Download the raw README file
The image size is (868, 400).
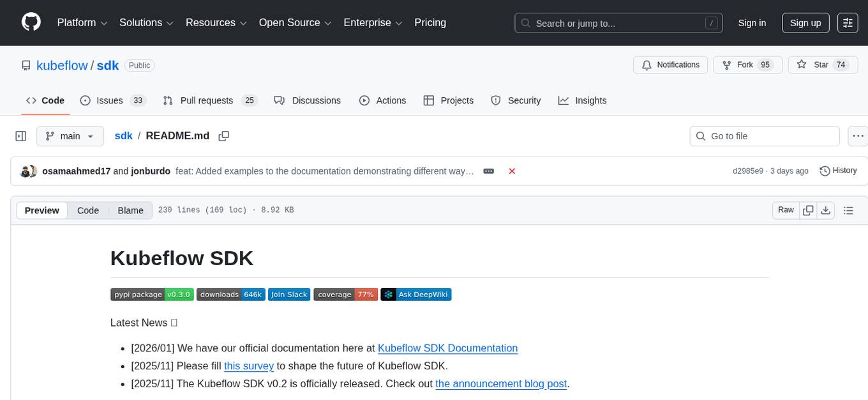pyautogui.click(x=826, y=210)
